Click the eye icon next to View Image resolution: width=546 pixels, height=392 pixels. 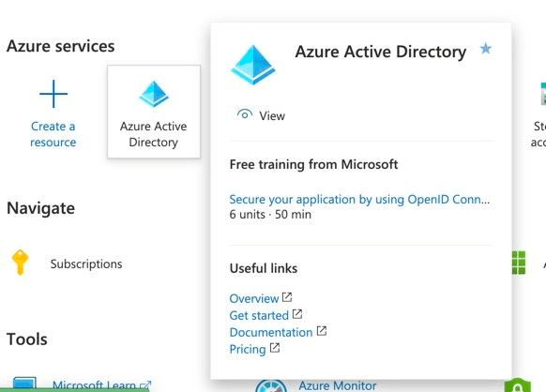tap(245, 114)
